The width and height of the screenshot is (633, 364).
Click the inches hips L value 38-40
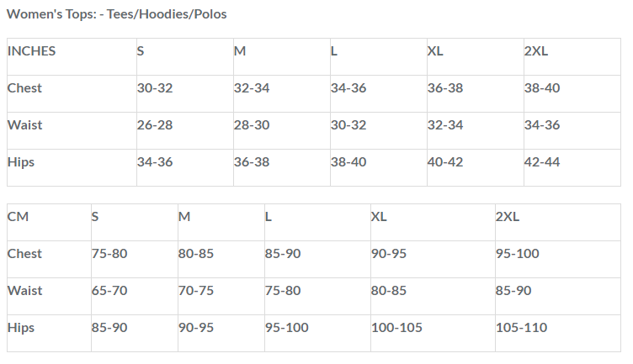(348, 162)
